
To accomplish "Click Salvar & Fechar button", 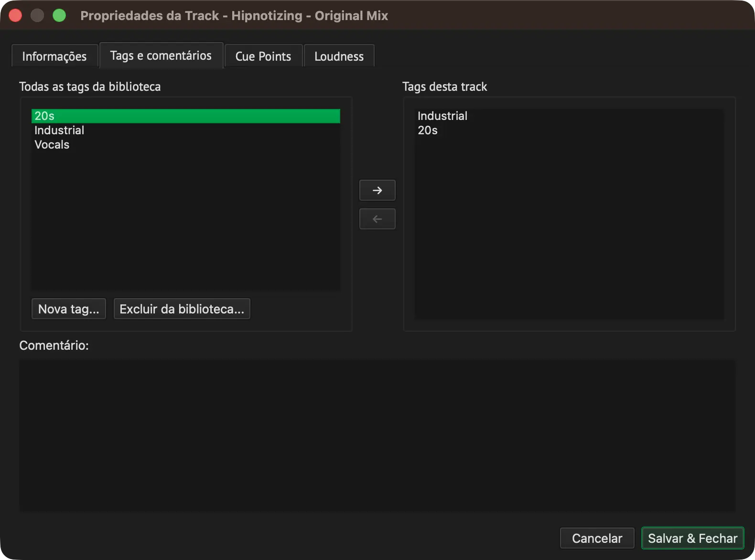I will [x=692, y=538].
